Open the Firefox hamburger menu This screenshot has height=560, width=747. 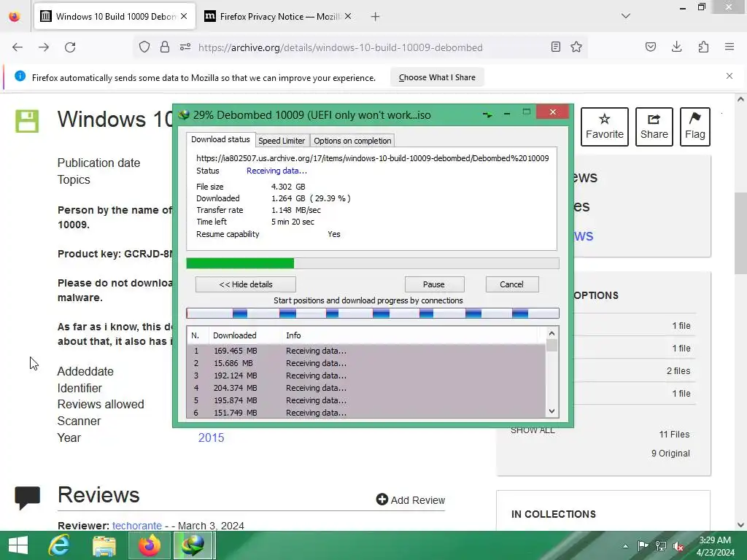click(729, 47)
